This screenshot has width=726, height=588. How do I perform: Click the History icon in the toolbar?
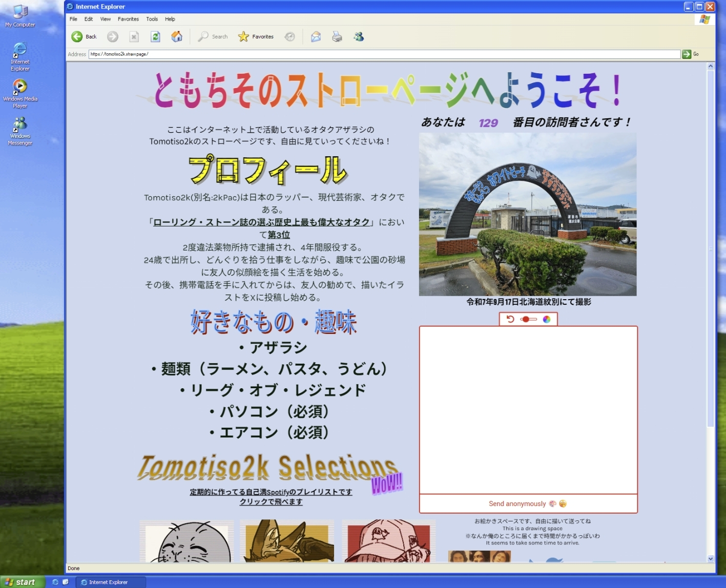(290, 36)
